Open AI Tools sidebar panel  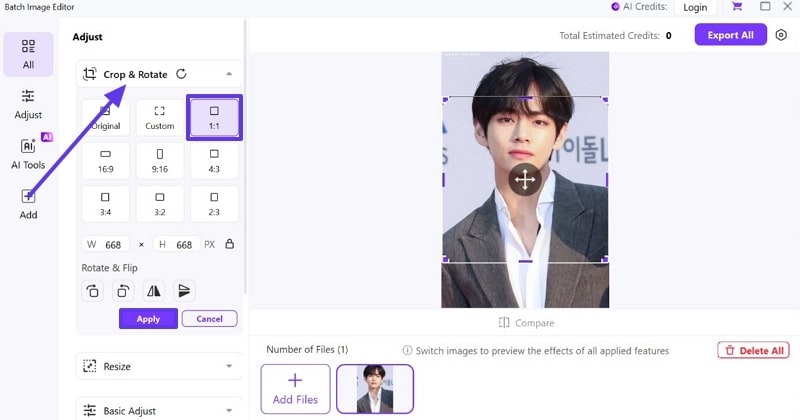tap(28, 154)
